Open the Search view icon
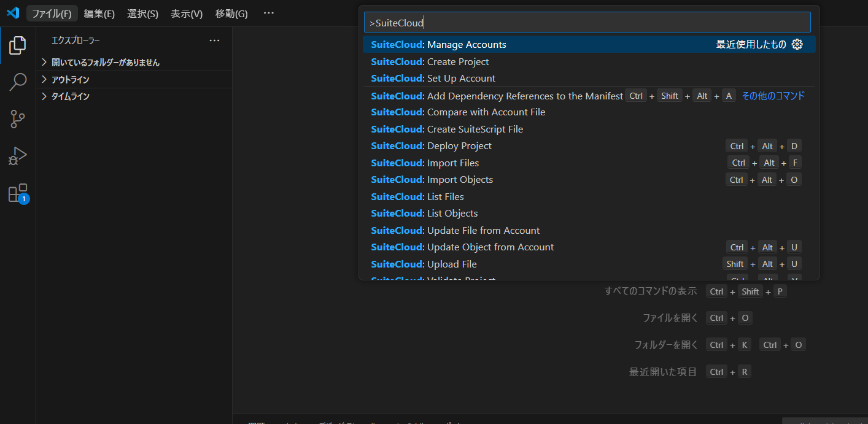Screen dimensions: 868x424 coord(18,82)
